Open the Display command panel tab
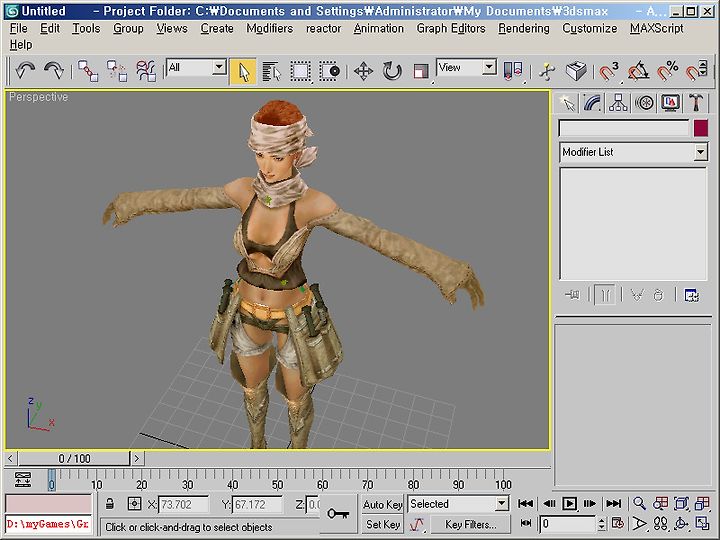The image size is (720, 540). [x=670, y=103]
